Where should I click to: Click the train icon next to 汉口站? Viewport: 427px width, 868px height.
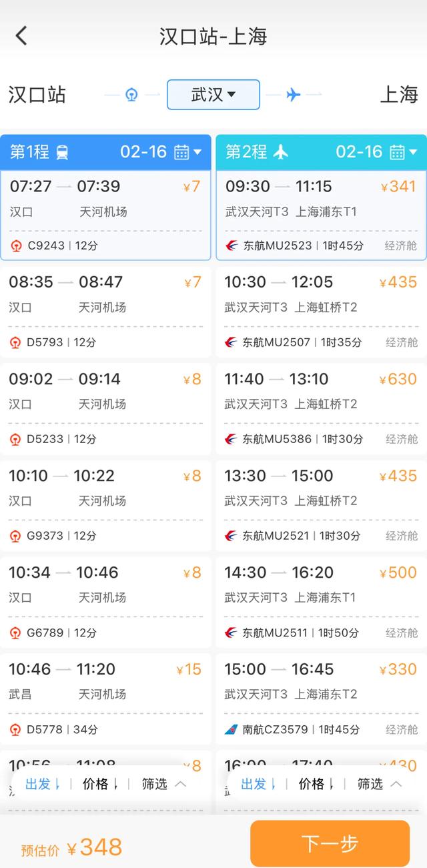click(x=131, y=94)
